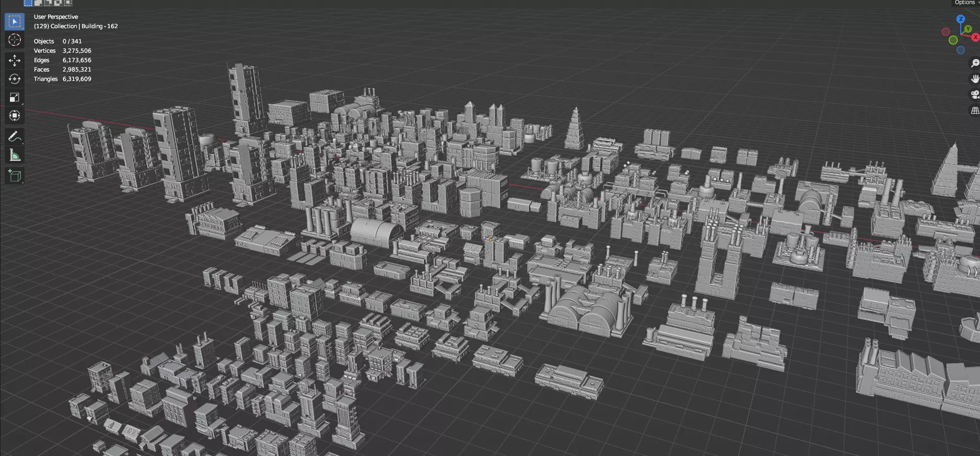Click the Pan view hand icon
Viewport: 980px width, 456px height.
coord(975,79)
